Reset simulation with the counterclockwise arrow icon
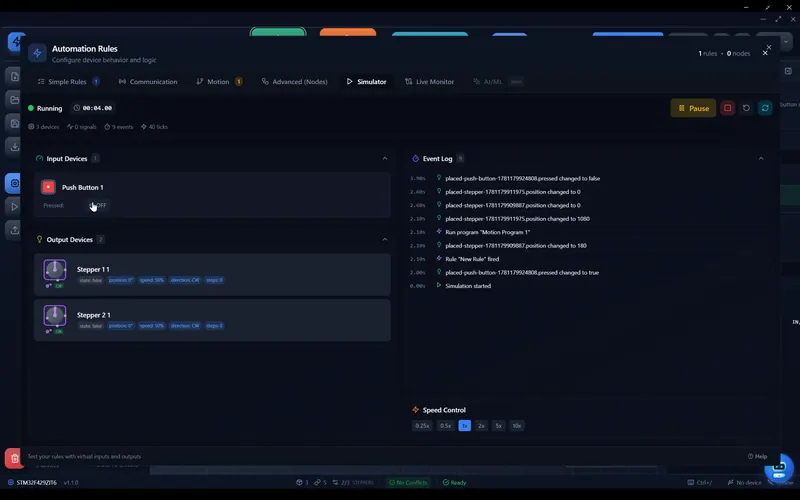800x500 pixels. pos(746,108)
